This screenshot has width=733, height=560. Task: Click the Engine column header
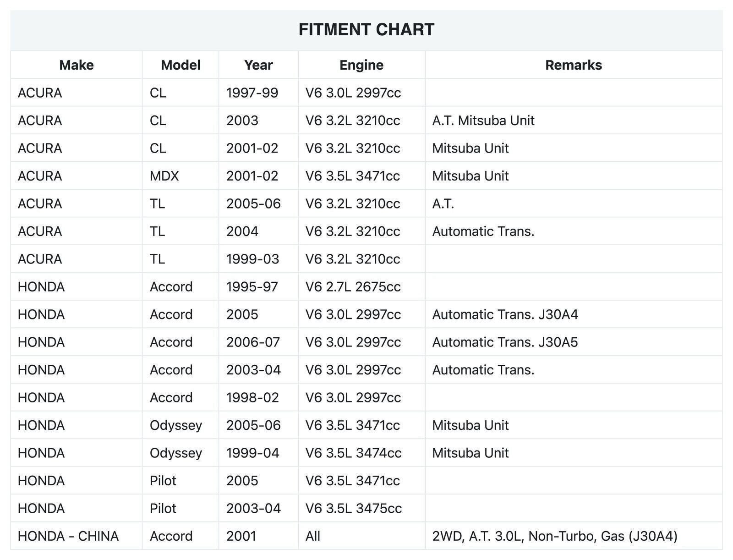361,65
